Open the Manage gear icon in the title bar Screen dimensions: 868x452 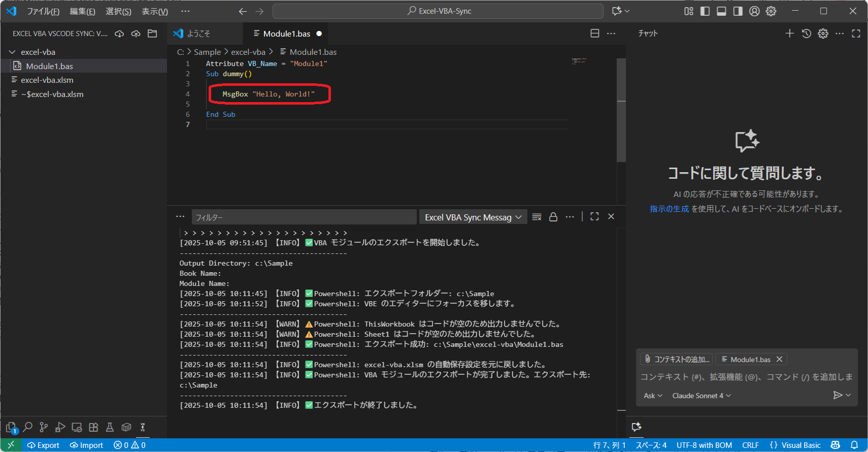click(771, 11)
